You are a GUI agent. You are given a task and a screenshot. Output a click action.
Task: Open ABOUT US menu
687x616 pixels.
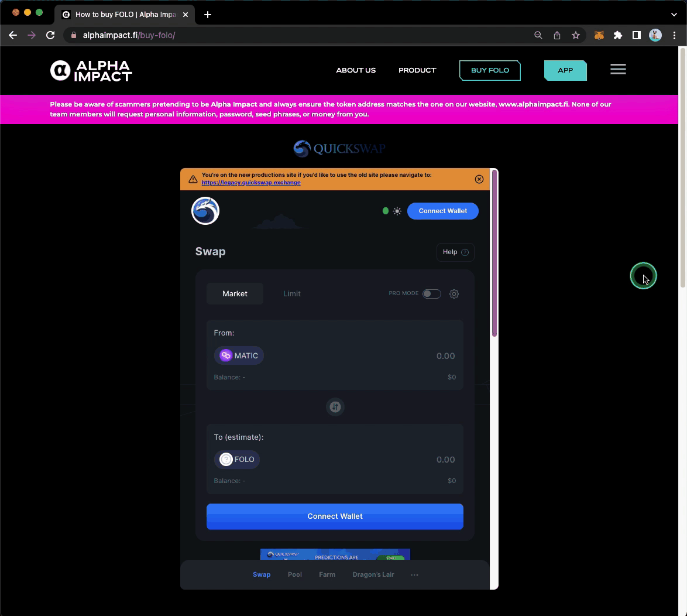click(356, 70)
